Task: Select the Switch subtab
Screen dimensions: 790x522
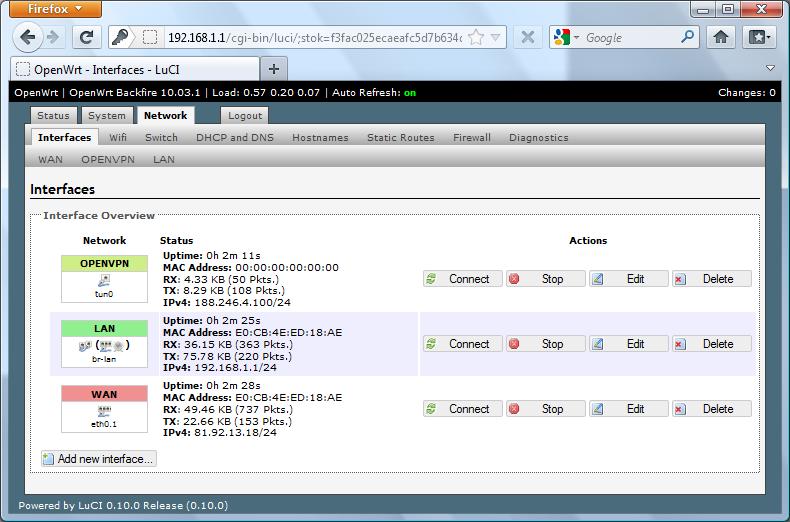Action: (161, 138)
